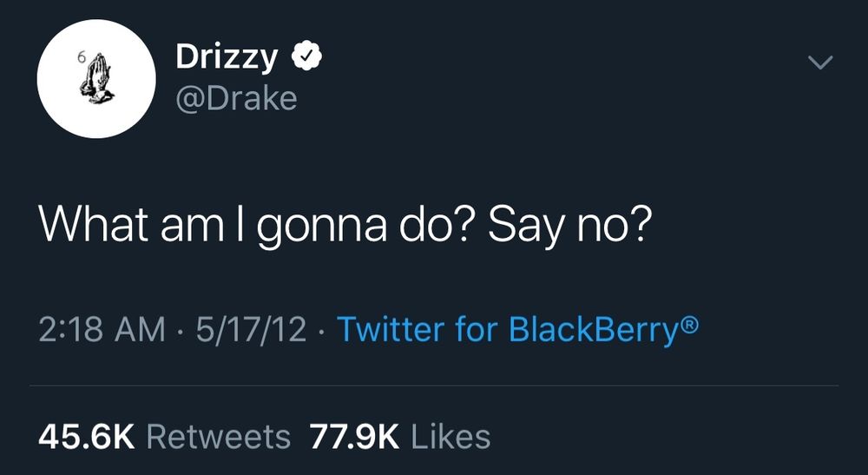Click the 77.9K like count number
The image size is (868, 475).
click(354, 437)
